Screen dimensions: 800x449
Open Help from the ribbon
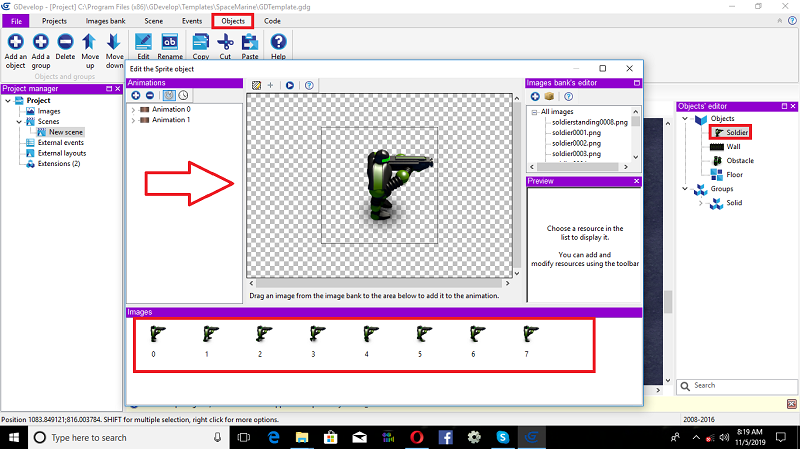point(278,41)
